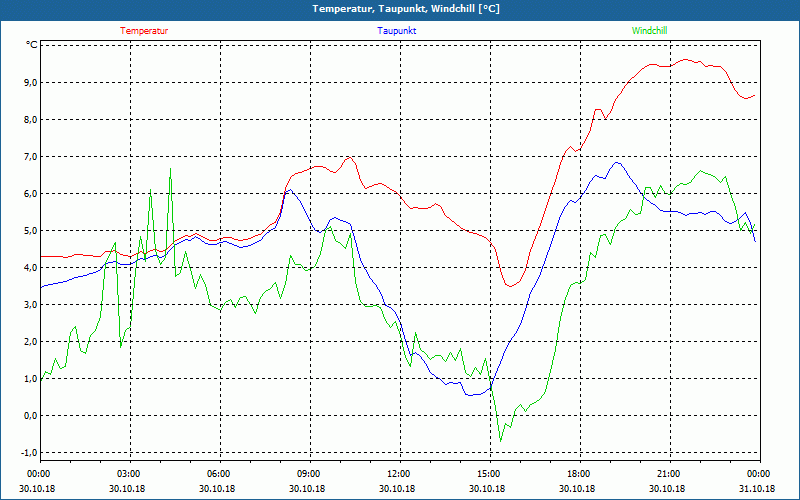Viewport: 800px width, 500px height.
Task: Click the 0,0 value on the y-axis
Action: (x=31, y=415)
